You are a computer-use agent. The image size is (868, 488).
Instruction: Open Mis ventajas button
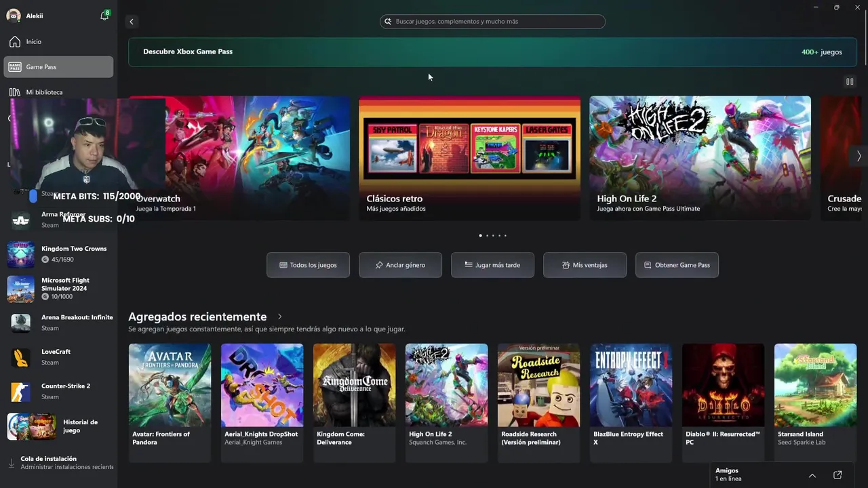click(585, 265)
